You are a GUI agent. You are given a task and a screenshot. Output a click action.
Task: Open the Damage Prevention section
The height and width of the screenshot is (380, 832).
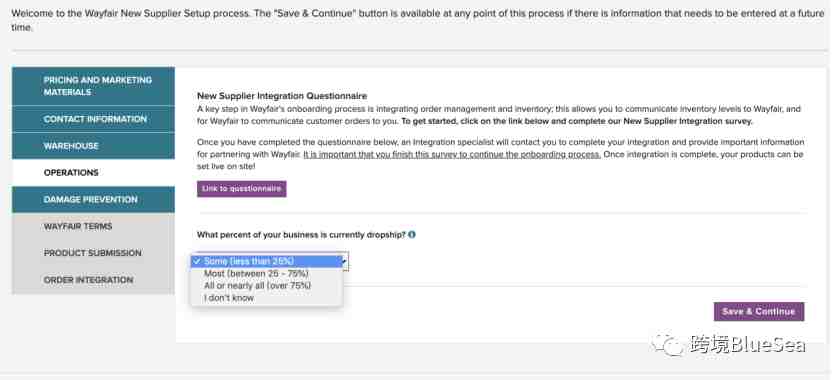pyautogui.click(x=93, y=200)
